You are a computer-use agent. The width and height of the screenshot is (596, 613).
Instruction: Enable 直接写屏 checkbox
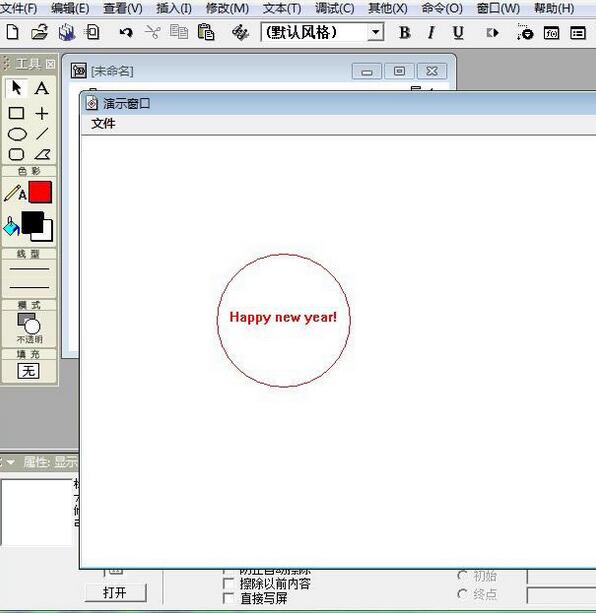(x=228, y=598)
